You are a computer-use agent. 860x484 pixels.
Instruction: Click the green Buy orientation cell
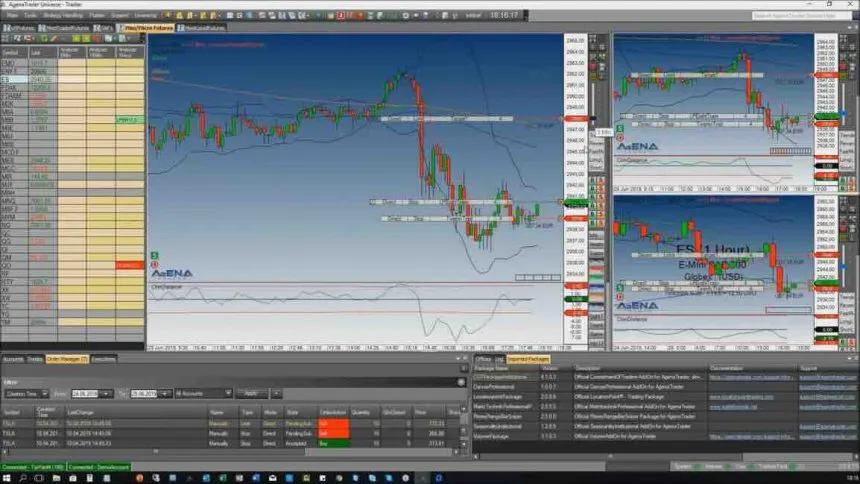pyautogui.click(x=333, y=443)
